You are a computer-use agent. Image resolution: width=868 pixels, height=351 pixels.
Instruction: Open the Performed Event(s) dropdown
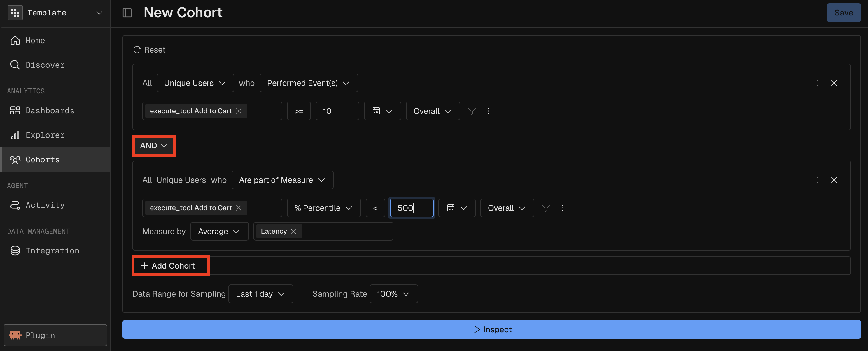tap(308, 83)
